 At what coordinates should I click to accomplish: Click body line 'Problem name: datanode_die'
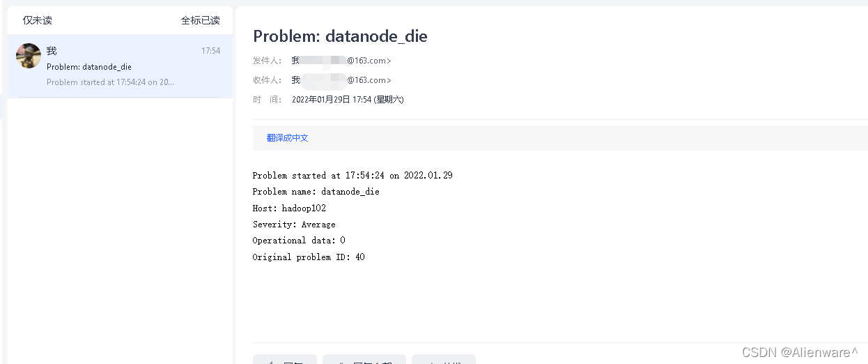[x=316, y=192]
